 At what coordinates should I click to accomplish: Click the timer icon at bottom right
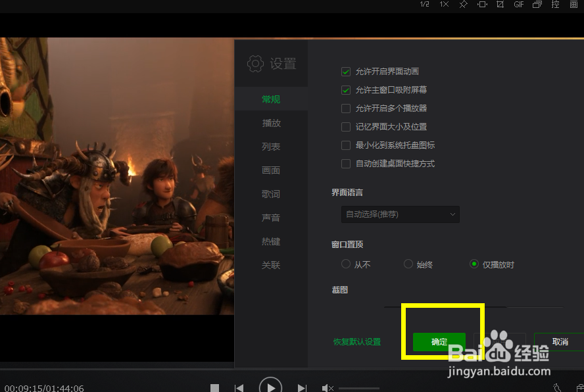click(557, 388)
